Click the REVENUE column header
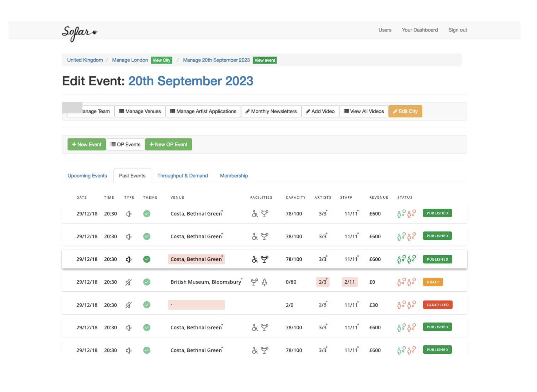The height and width of the screenshot is (392, 537). point(379,197)
